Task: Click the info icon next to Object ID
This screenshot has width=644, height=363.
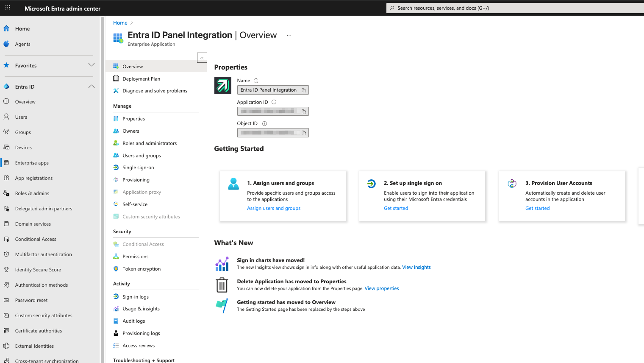Action: [x=264, y=124]
